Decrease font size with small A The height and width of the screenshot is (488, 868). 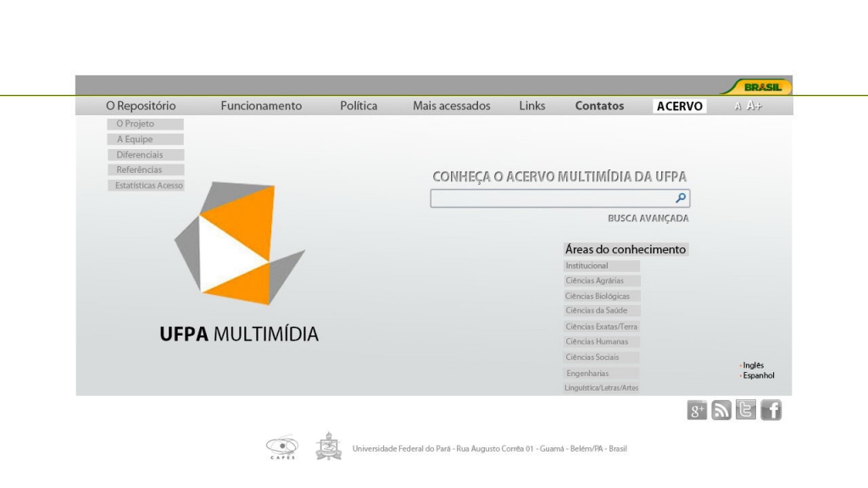pyautogui.click(x=738, y=106)
